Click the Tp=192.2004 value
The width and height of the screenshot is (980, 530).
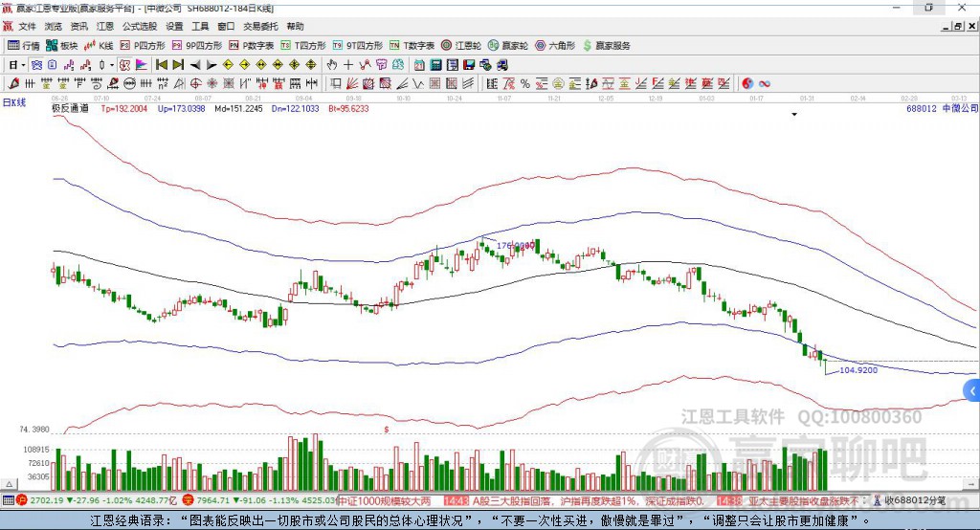point(124,109)
